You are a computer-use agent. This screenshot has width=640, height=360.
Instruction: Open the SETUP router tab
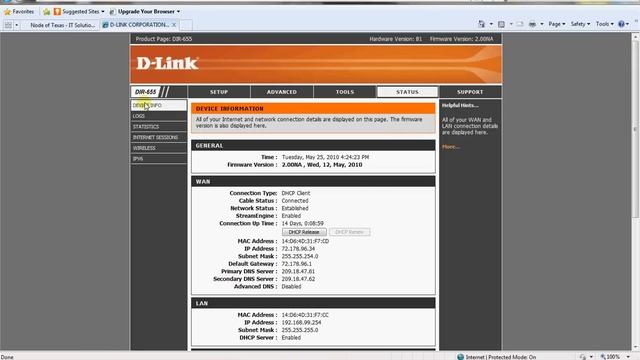(219, 92)
